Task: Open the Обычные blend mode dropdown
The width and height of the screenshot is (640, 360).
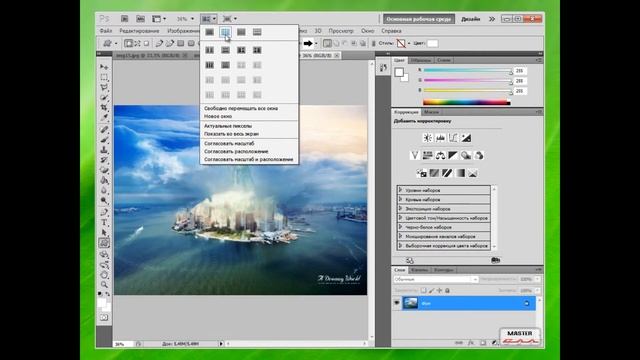Action: (x=436, y=279)
